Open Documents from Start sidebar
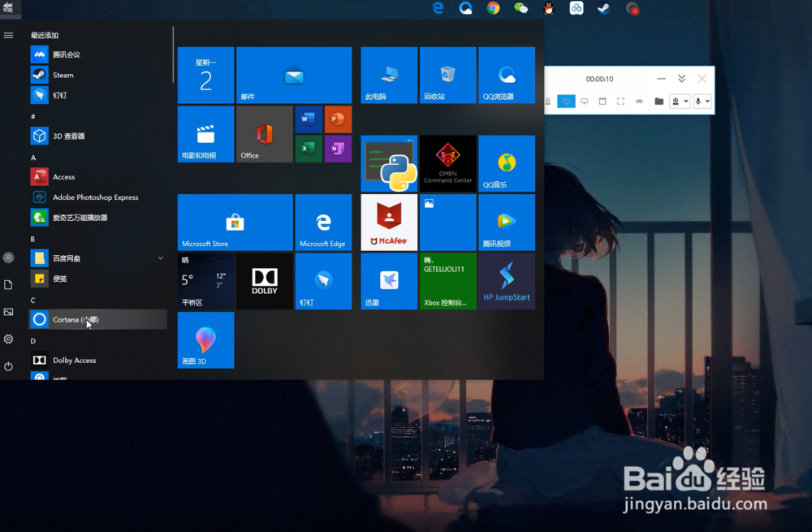Screen dimensions: 812x532 8,285
